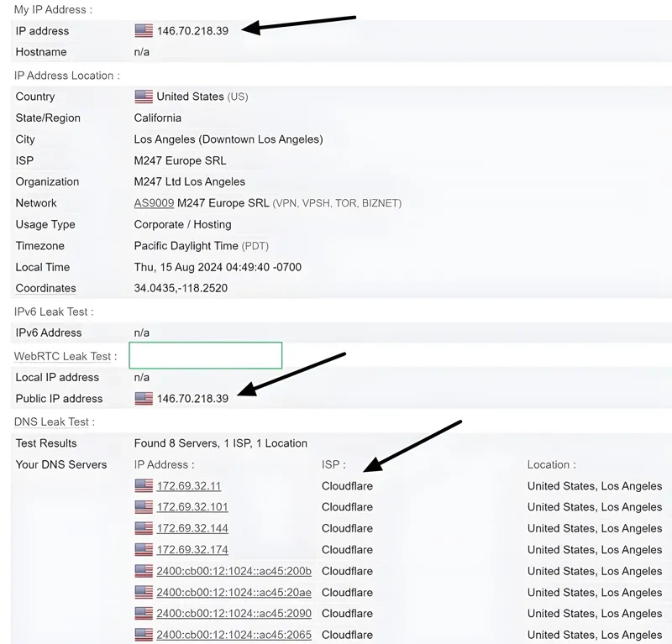672x644 pixels.
Task: Click the flag icon next to United States country
Action: (143, 97)
